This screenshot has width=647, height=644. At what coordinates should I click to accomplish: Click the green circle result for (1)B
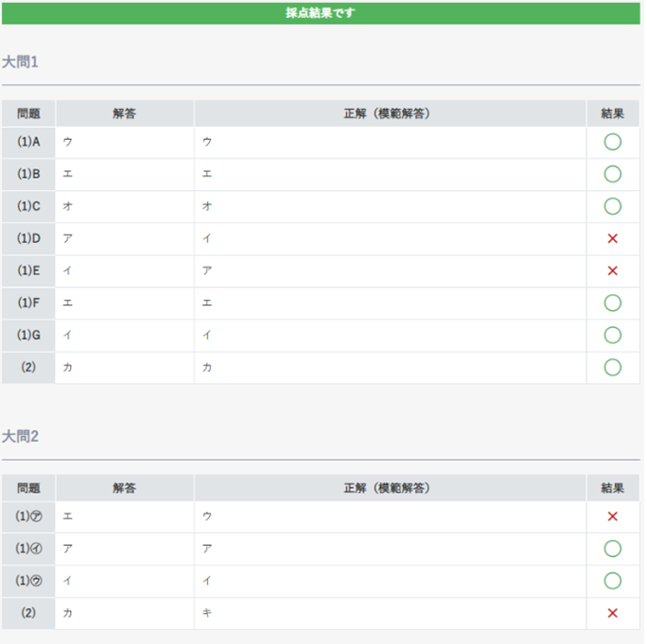612,174
